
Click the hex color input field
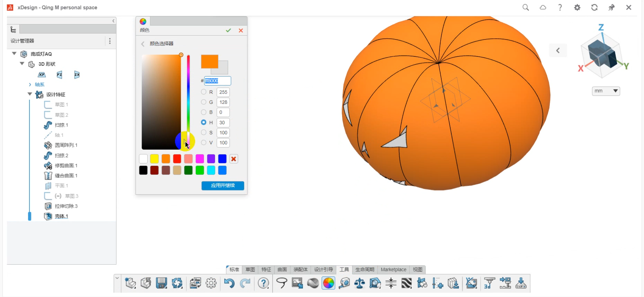pos(217,81)
